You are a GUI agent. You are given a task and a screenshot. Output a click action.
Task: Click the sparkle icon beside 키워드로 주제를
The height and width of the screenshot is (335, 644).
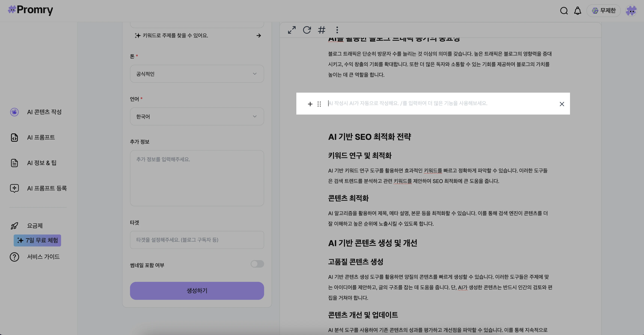(137, 36)
